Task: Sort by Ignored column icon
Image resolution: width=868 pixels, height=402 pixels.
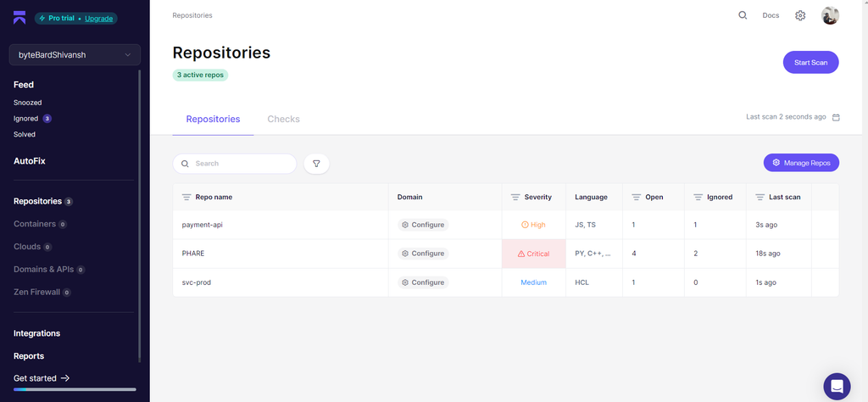Action: point(698,197)
